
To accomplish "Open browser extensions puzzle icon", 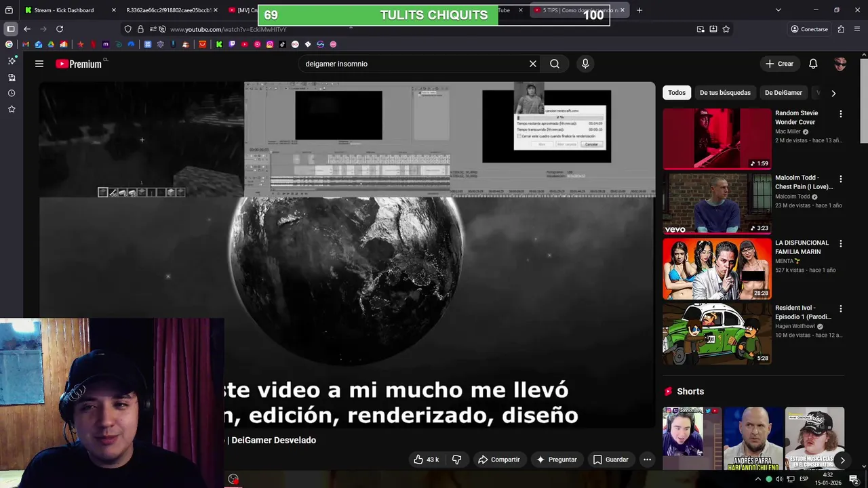I will pyautogui.click(x=841, y=29).
